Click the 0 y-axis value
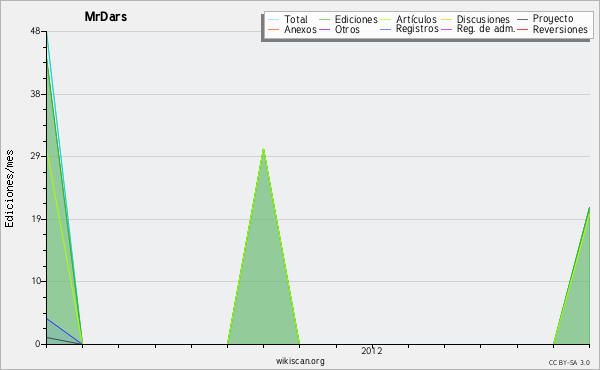This screenshot has height=370, width=600. click(x=38, y=344)
